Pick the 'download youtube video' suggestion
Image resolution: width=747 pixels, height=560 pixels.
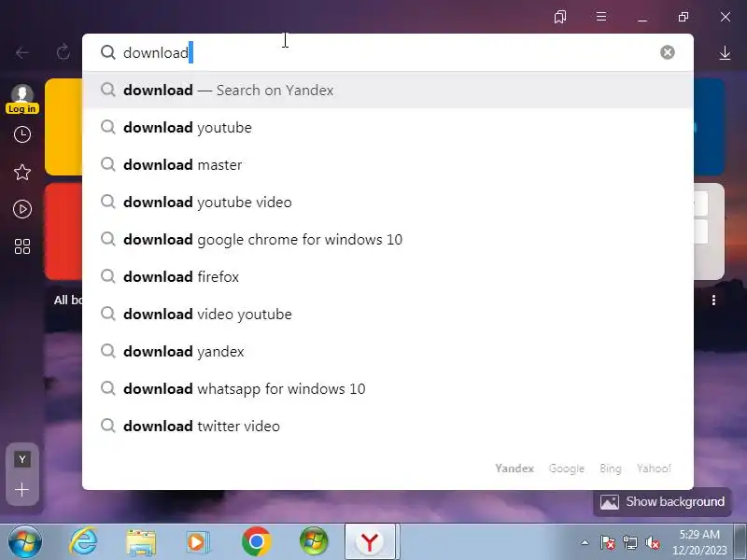click(x=388, y=202)
